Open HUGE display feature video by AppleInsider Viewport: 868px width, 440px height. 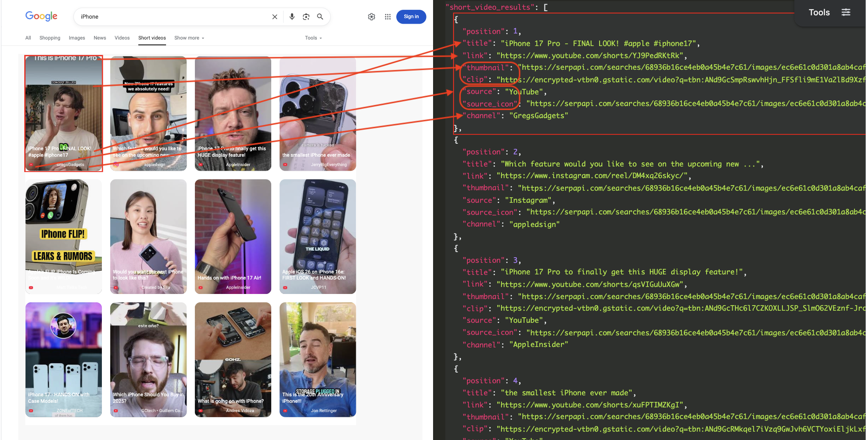click(x=233, y=113)
